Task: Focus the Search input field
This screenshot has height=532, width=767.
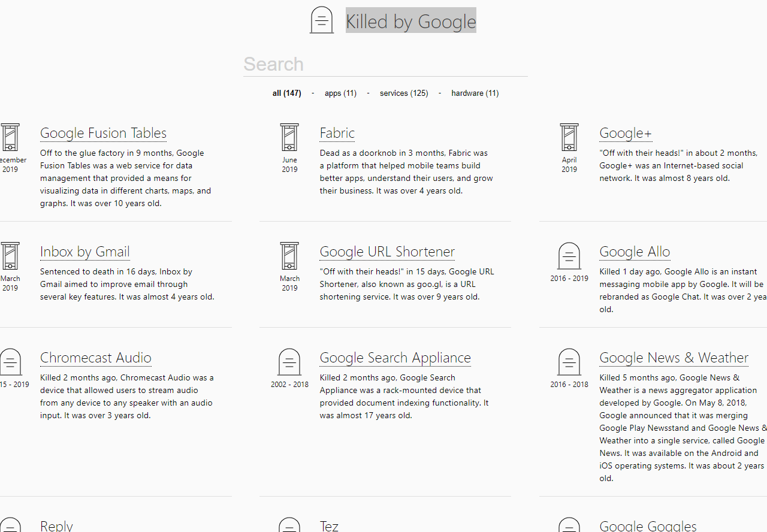Action: coord(385,64)
